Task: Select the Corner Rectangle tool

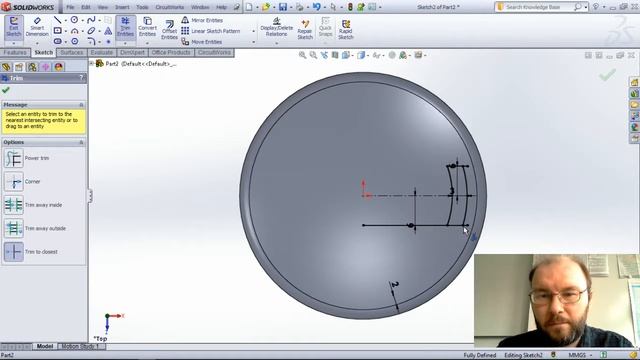Action: [58, 31]
